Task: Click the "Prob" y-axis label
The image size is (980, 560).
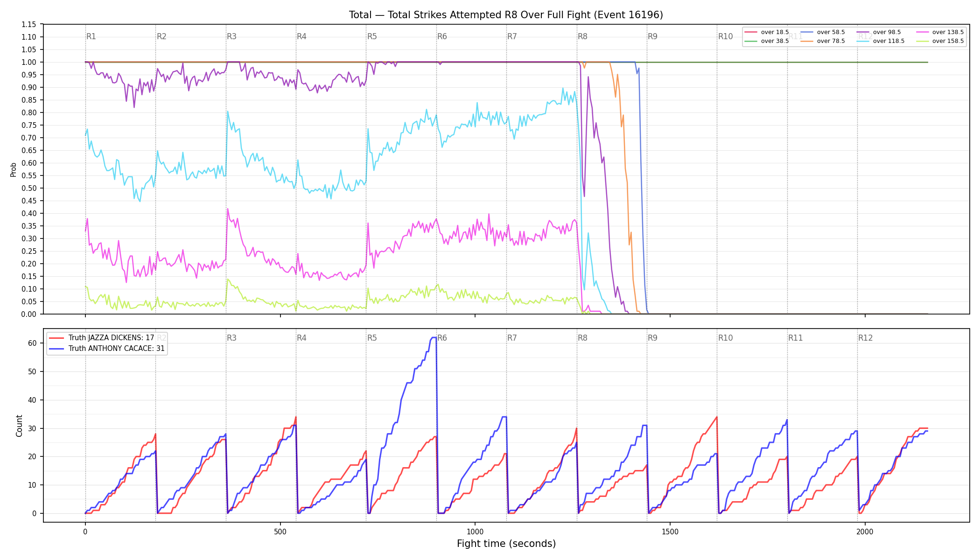Action: pyautogui.click(x=14, y=169)
